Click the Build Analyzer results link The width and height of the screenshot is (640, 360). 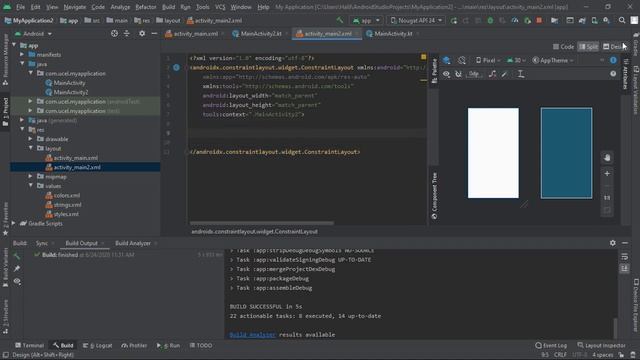[252, 335]
